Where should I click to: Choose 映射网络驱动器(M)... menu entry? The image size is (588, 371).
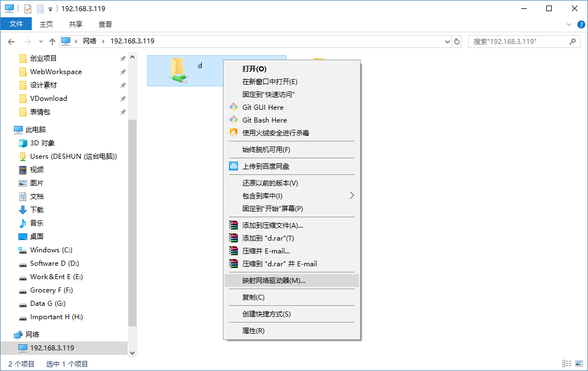click(x=291, y=281)
